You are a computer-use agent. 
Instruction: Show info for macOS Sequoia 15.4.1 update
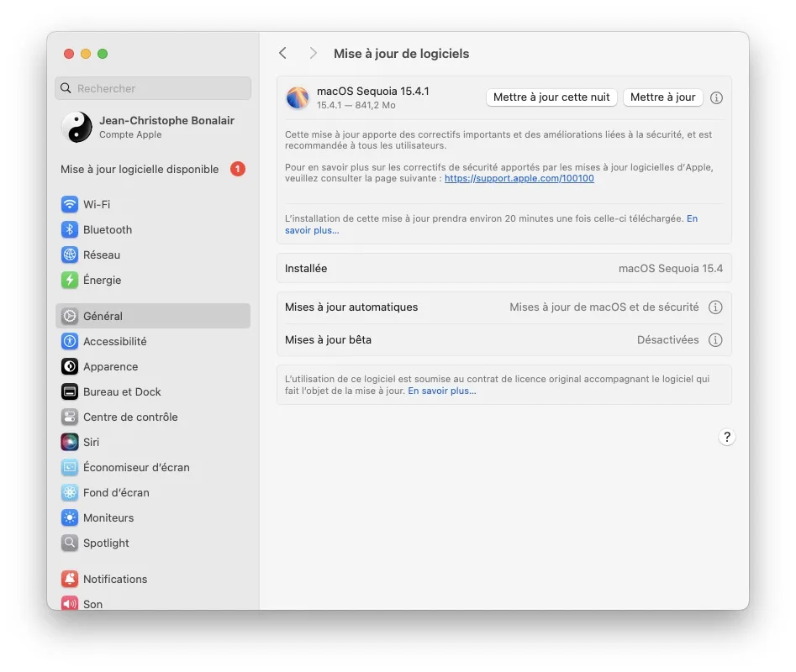tap(716, 98)
